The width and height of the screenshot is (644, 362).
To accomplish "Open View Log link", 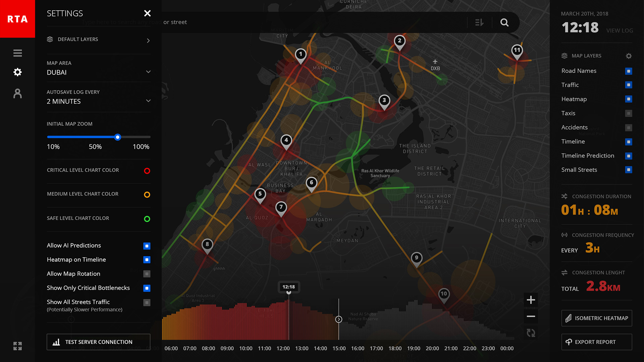I will pyautogui.click(x=620, y=31).
